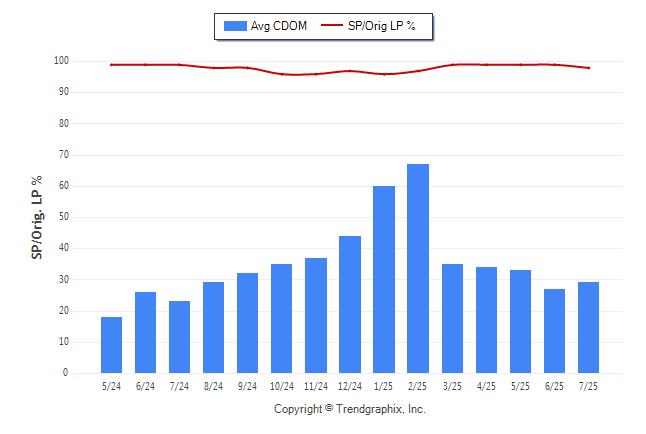Image resolution: width=646 pixels, height=434 pixels.
Task: Click the 80 y-axis value
Action: pos(64,123)
